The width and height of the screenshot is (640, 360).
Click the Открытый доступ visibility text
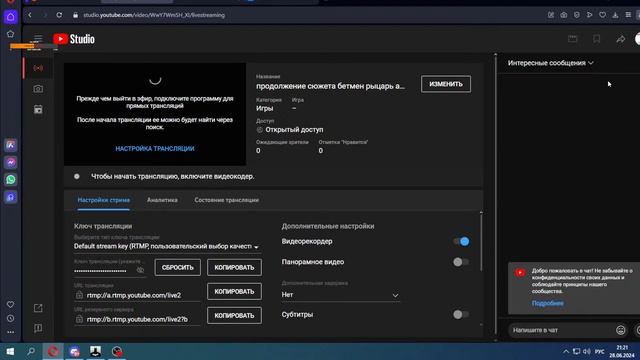[x=294, y=129]
